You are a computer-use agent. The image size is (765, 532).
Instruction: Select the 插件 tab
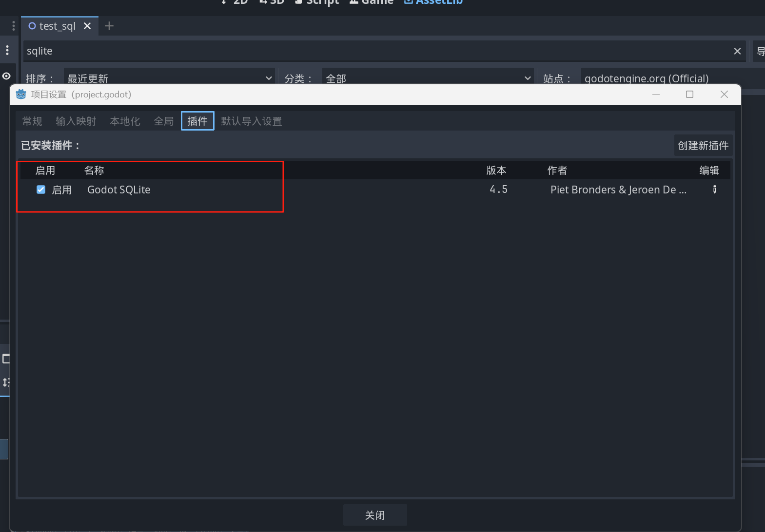click(x=197, y=121)
